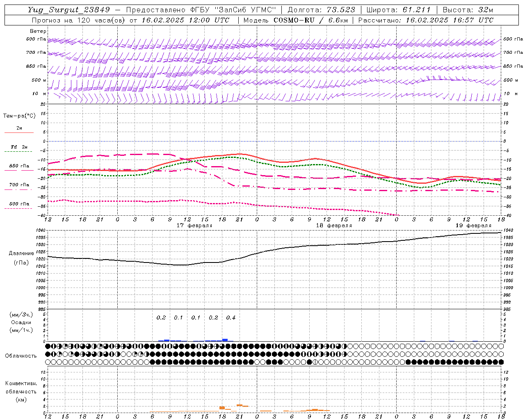The width and height of the screenshot is (525, 420).
Task: Click the (мм/3ч.) units label
Action: pyautogui.click(x=21, y=315)
